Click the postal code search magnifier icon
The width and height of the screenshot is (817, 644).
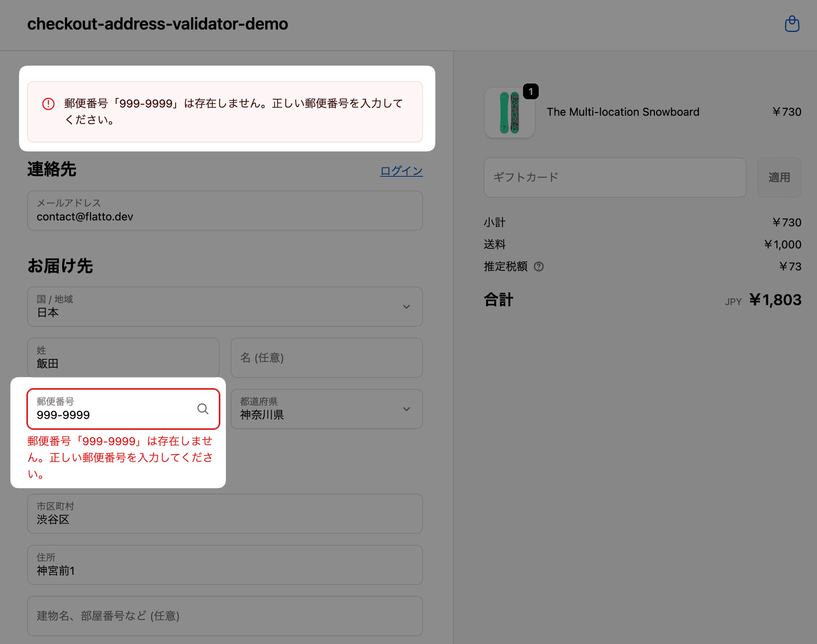[x=203, y=409]
